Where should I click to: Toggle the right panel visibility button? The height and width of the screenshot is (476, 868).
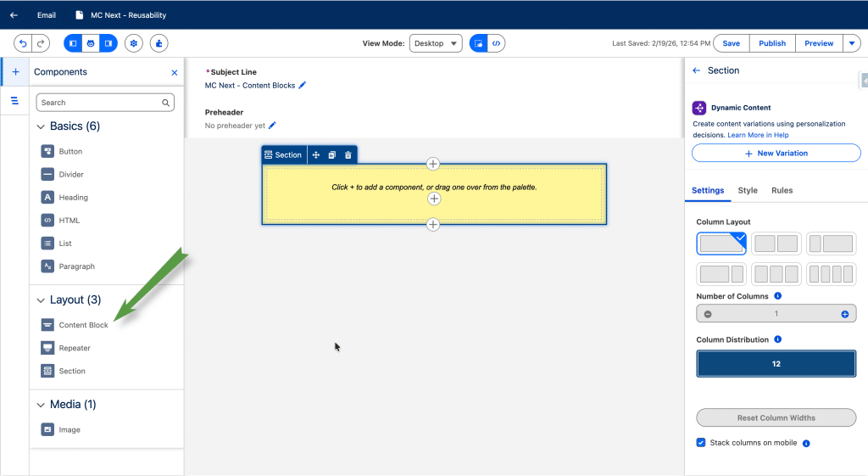(108, 43)
